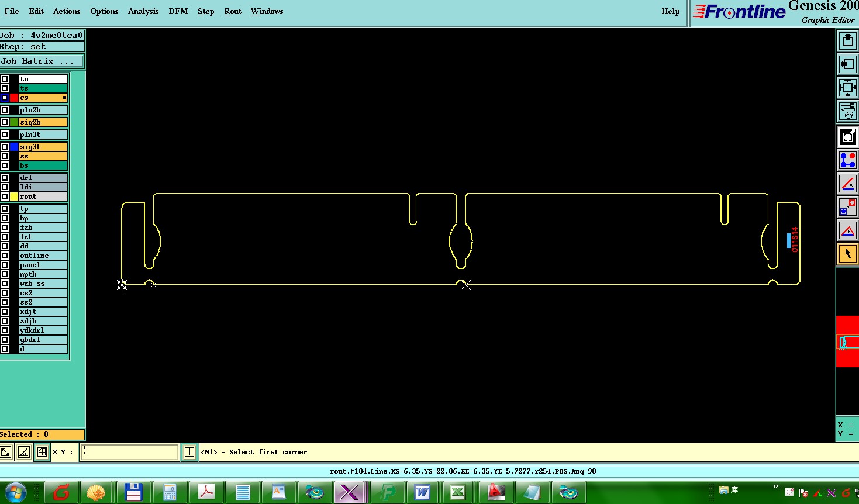The image size is (859, 504).
Task: Open the floppy disk save app in taskbar
Action: click(x=133, y=492)
